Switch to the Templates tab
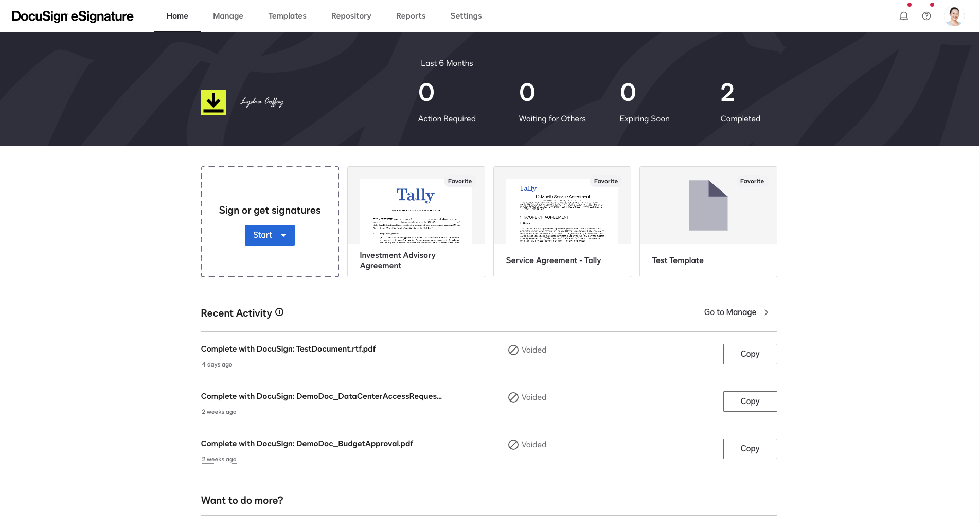The height and width of the screenshot is (523, 980). pos(287,16)
